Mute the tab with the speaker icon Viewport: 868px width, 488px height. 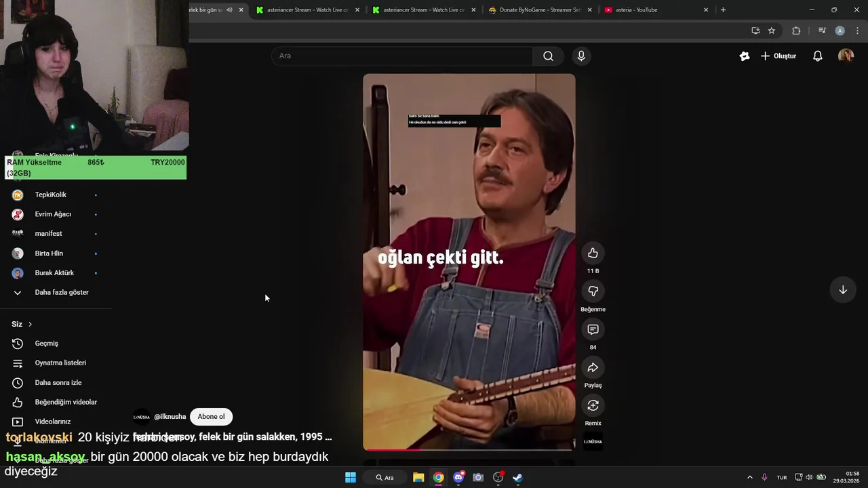click(x=229, y=10)
